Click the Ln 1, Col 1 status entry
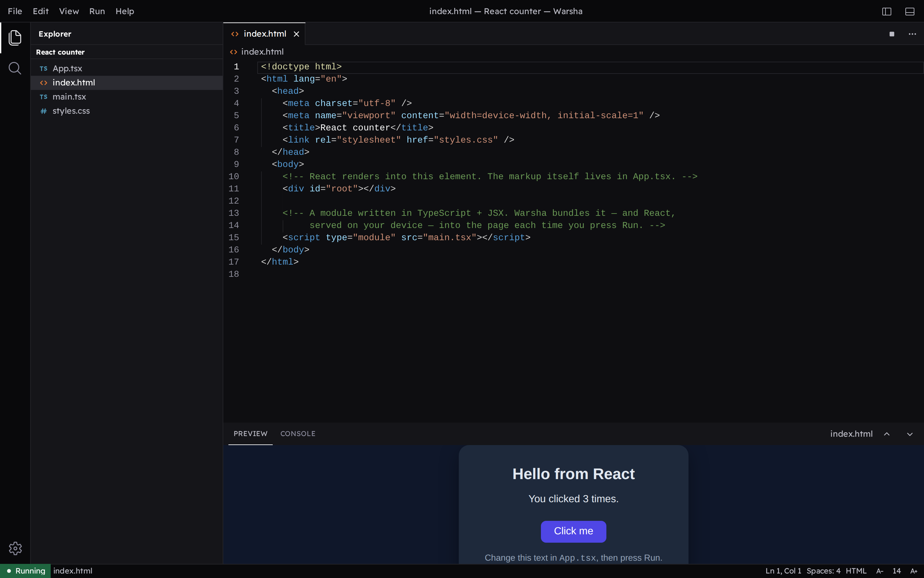The image size is (924, 578). pos(783,571)
